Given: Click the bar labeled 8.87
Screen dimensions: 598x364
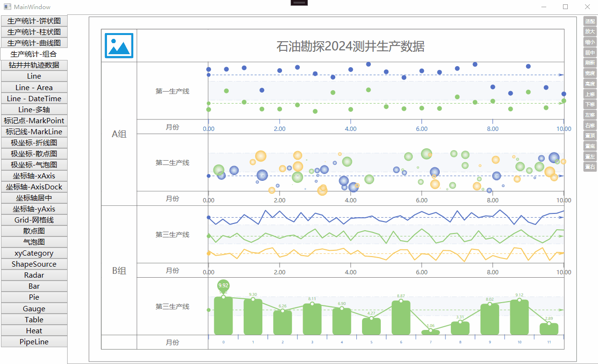Looking at the screenshot, I should point(401,317).
